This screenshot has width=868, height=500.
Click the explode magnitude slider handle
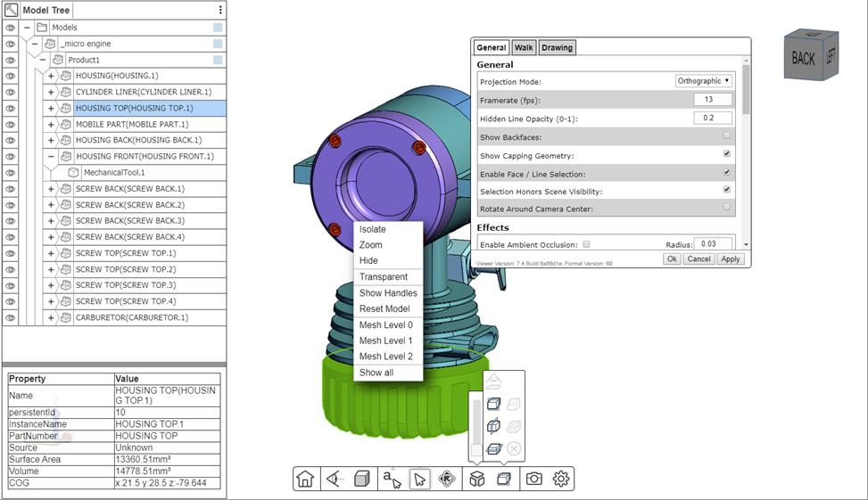click(476, 450)
